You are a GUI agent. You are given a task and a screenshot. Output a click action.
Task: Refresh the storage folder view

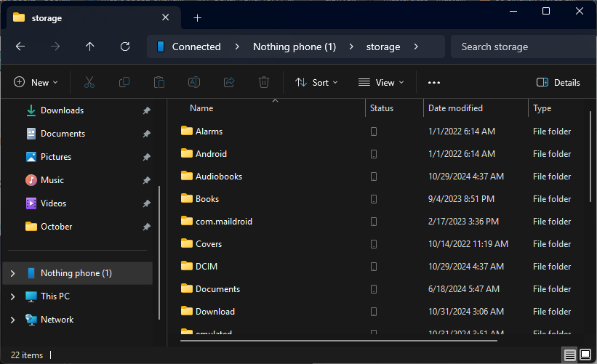(x=125, y=46)
